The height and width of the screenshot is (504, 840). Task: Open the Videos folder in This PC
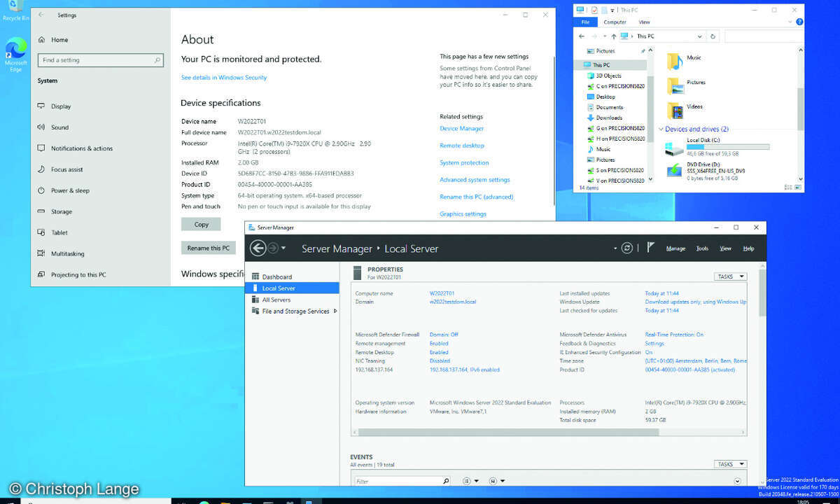(x=684, y=110)
